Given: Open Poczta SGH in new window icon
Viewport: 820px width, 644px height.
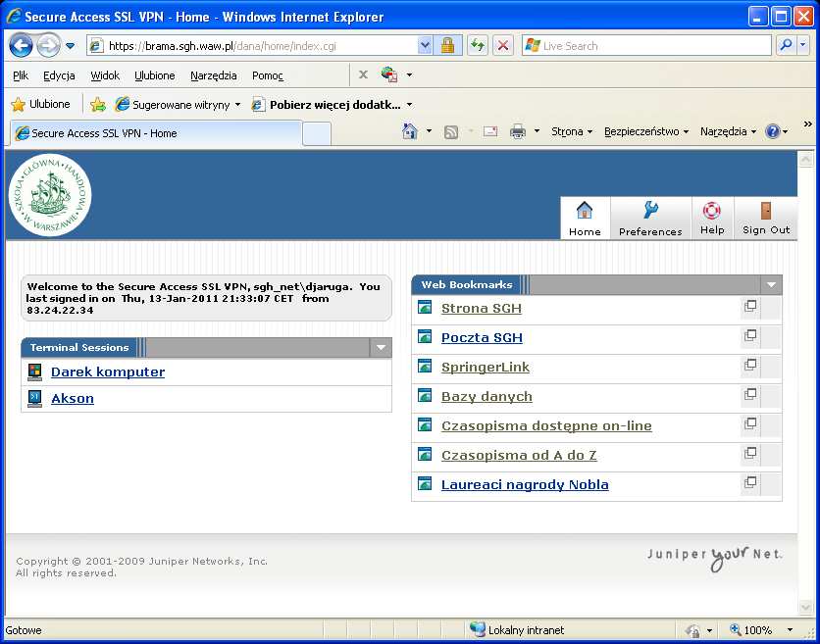Looking at the screenshot, I should (x=750, y=335).
